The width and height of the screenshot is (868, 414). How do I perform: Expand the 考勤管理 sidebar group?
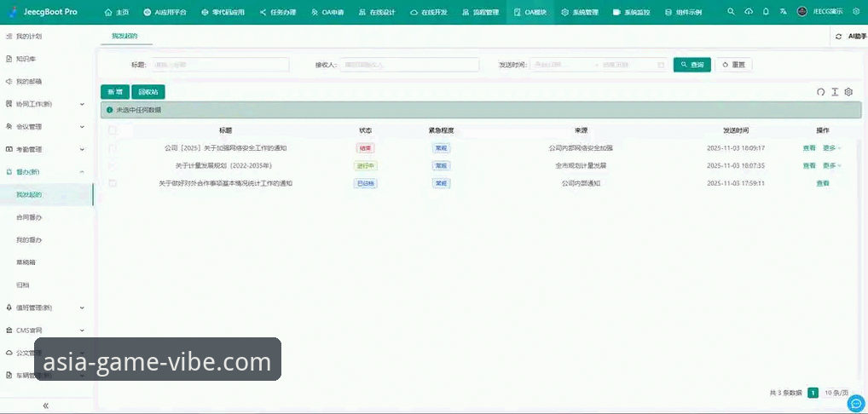[47, 149]
